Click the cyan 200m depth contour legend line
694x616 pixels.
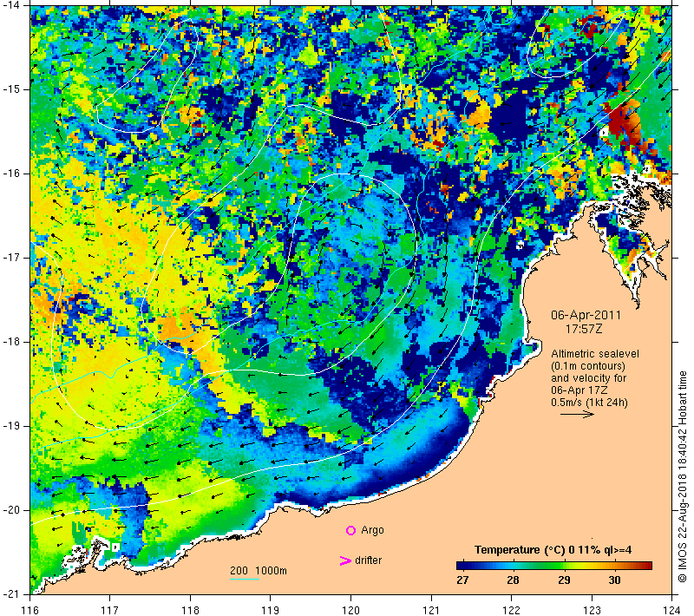[245, 579]
